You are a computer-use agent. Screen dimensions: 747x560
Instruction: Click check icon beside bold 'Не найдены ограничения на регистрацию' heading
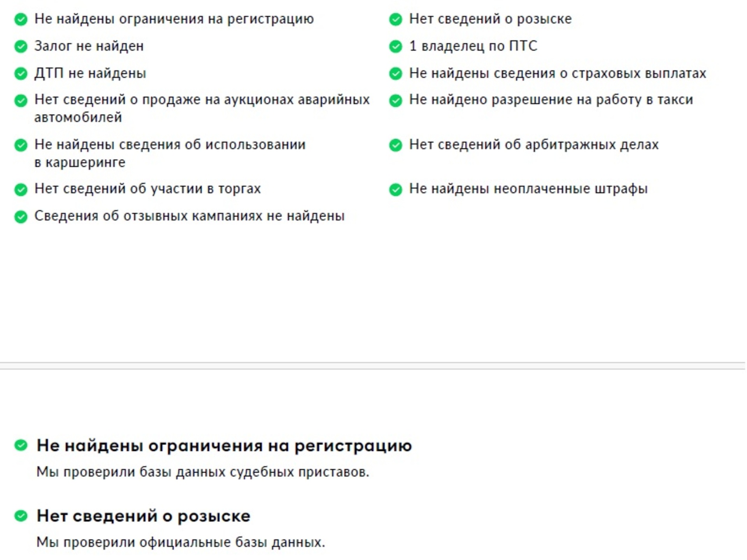tap(21, 445)
